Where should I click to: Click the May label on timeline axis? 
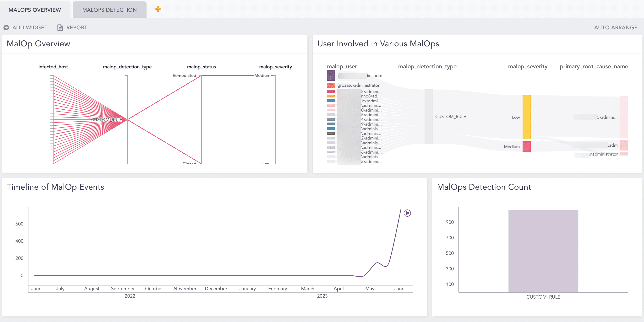point(370,289)
